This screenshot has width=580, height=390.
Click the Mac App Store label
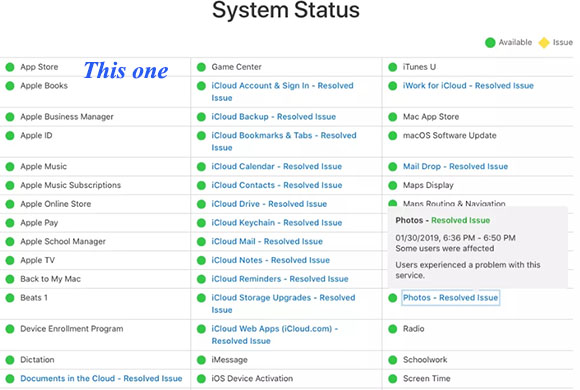click(431, 117)
